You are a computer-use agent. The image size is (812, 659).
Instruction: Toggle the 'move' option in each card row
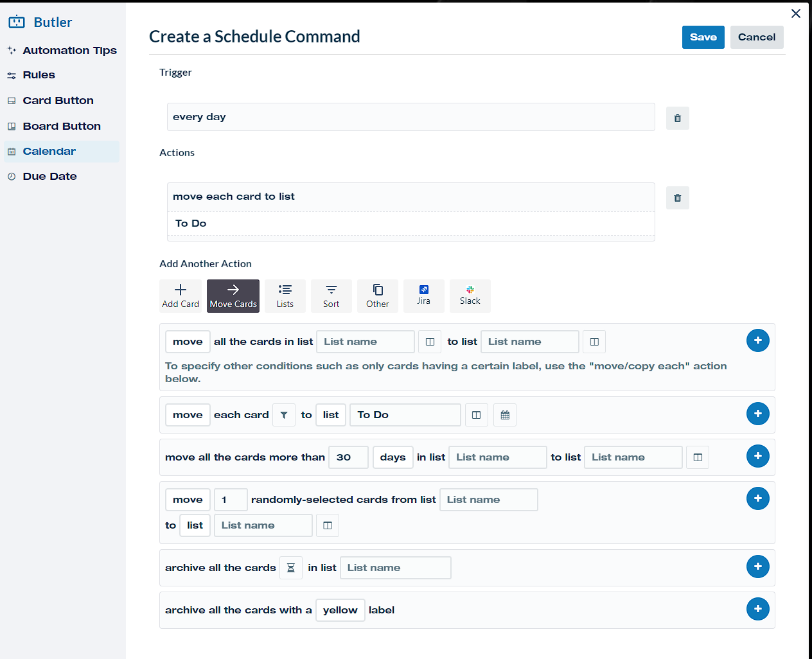tap(188, 415)
